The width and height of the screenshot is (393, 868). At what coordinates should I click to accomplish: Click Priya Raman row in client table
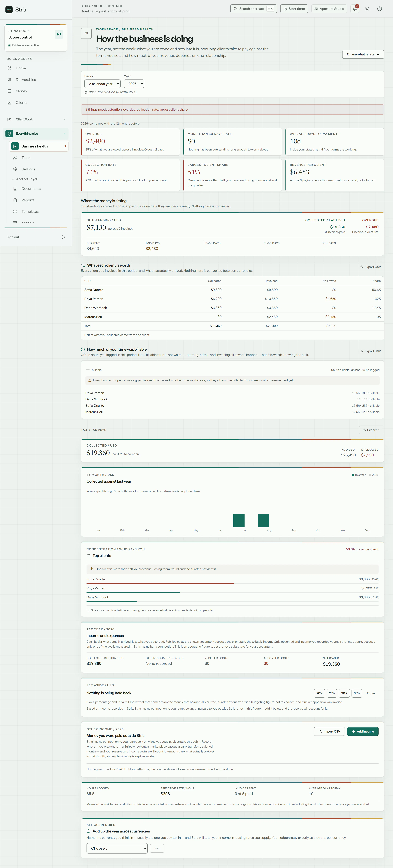click(x=232, y=299)
